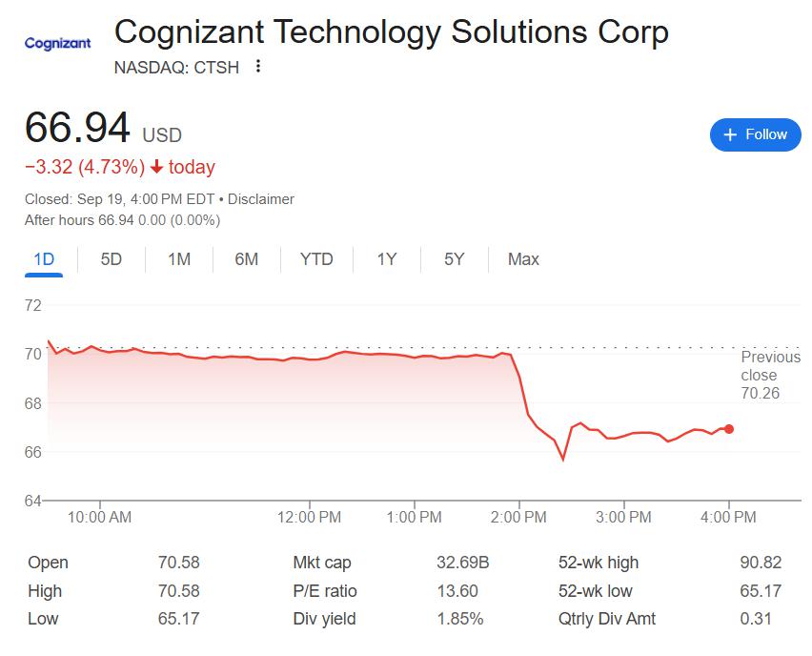Show the 6M chart range
This screenshot has width=812, height=656.
click(x=246, y=259)
